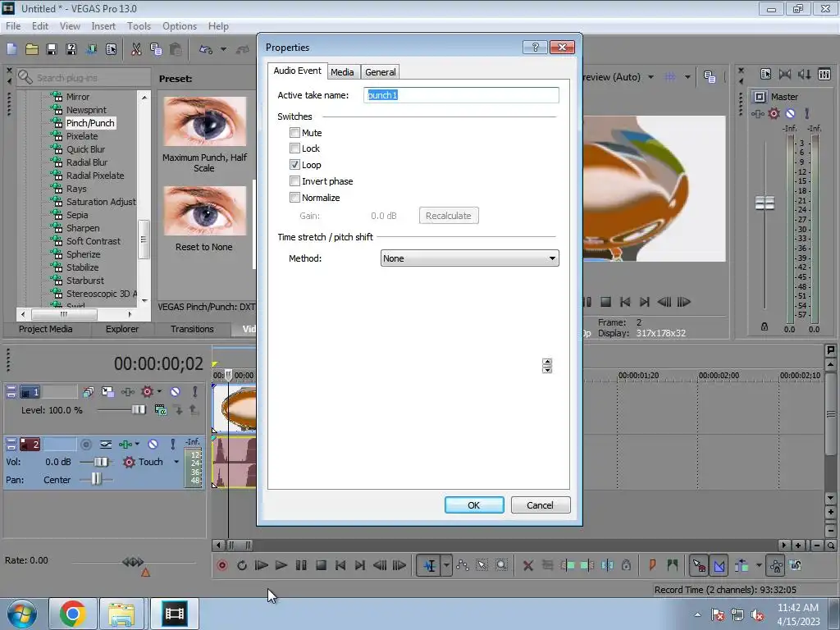The image size is (840, 630).
Task: Click the Delete X icon in edit toolbar
Action: pos(527,565)
